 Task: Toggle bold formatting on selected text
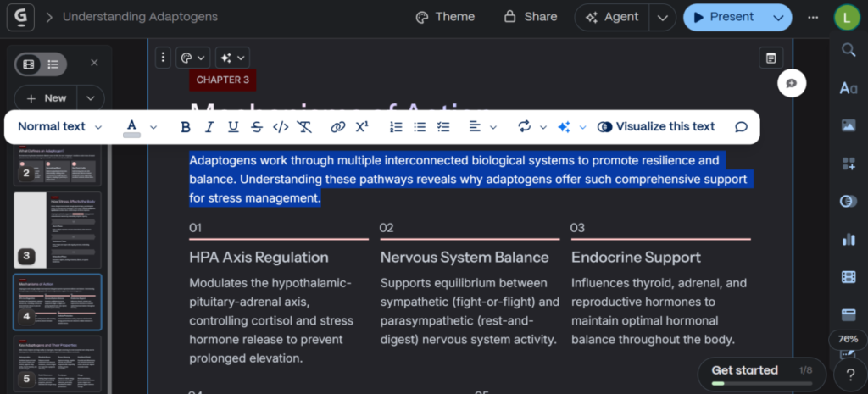186,127
